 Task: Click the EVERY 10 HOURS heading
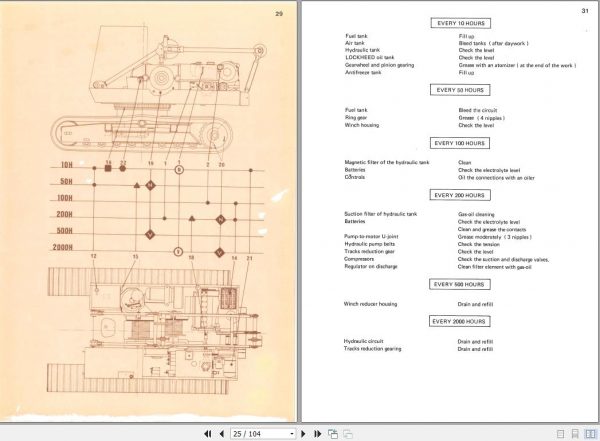[x=459, y=23]
